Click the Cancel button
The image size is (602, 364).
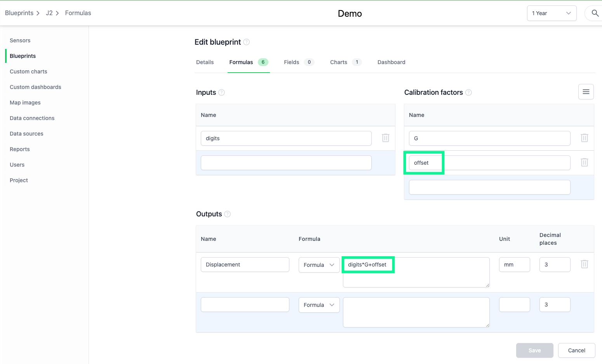coord(576,350)
